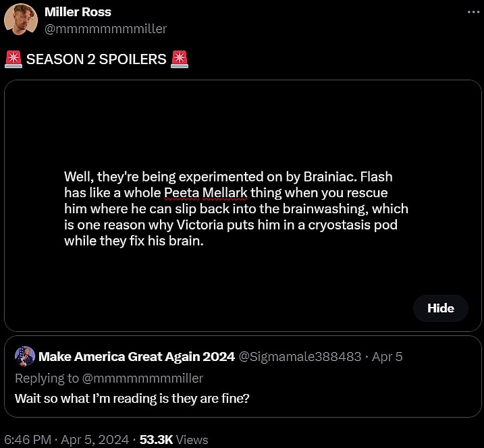This screenshot has width=484, height=448.
Task: Click Miller Ross's profile avatar
Action: click(x=20, y=20)
